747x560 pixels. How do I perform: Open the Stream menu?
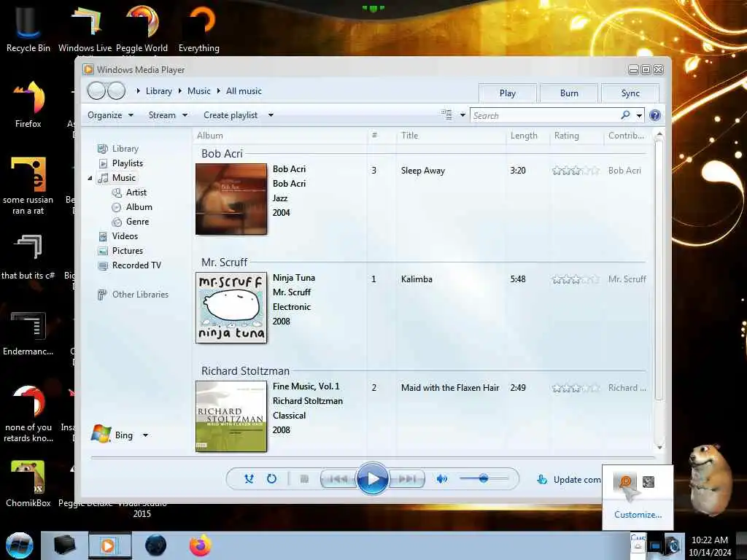point(168,115)
